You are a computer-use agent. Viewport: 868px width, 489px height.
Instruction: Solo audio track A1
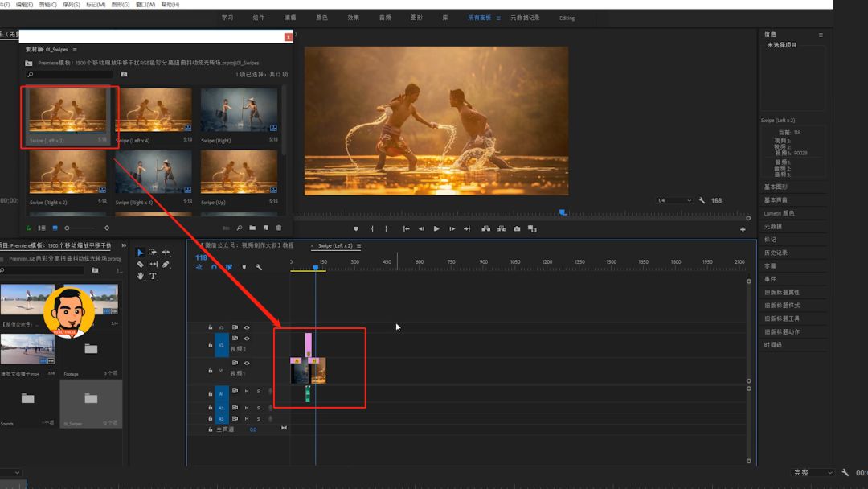259,392
